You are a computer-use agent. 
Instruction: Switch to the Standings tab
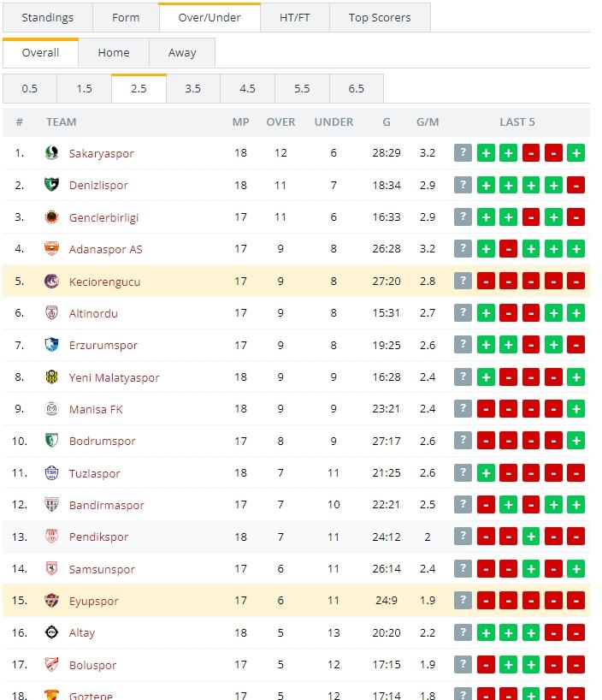click(x=47, y=17)
